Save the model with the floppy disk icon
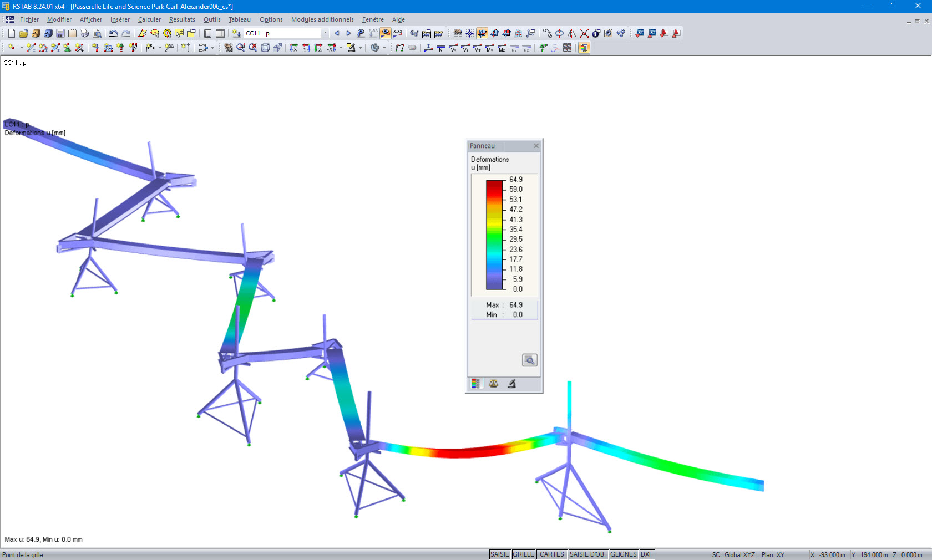The height and width of the screenshot is (560, 932). pyautogui.click(x=60, y=33)
